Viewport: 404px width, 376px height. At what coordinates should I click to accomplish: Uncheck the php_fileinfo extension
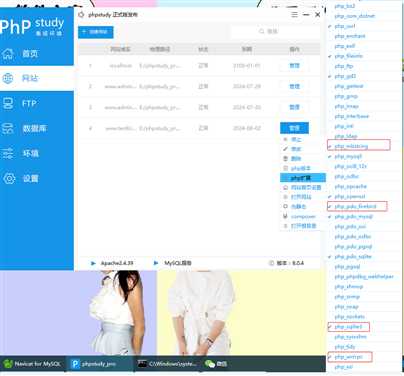(x=348, y=56)
